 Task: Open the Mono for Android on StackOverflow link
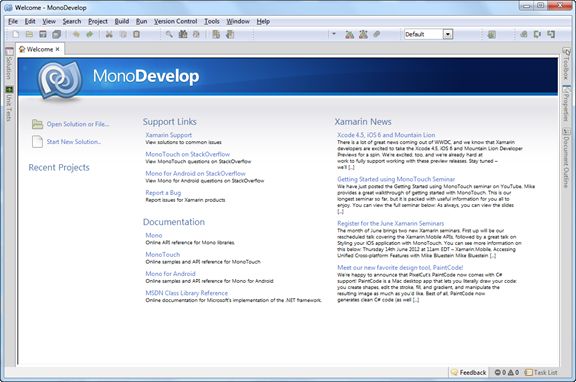[x=195, y=173]
